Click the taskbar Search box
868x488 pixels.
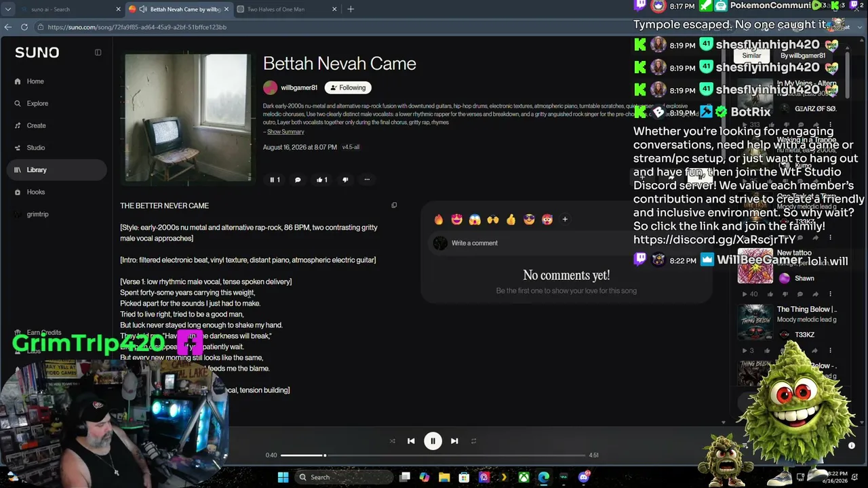coord(342,477)
